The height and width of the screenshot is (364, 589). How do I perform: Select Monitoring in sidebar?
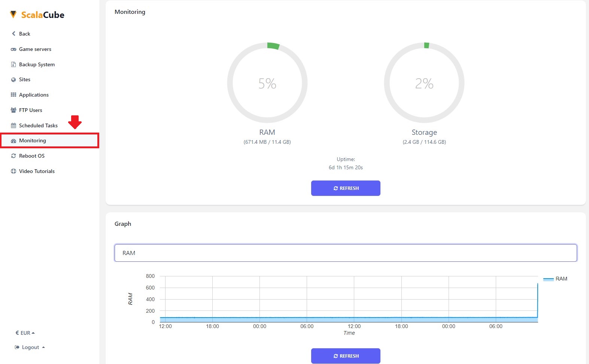[x=49, y=140]
